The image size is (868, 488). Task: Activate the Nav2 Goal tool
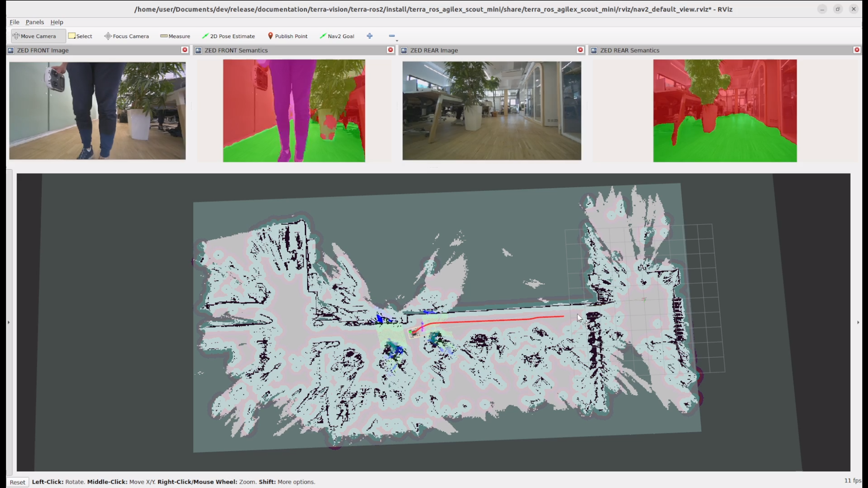click(337, 36)
